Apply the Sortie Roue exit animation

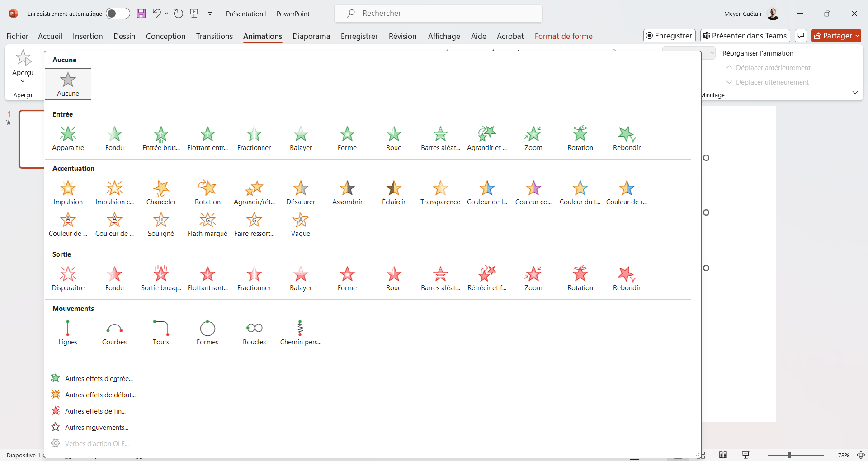pos(394,278)
